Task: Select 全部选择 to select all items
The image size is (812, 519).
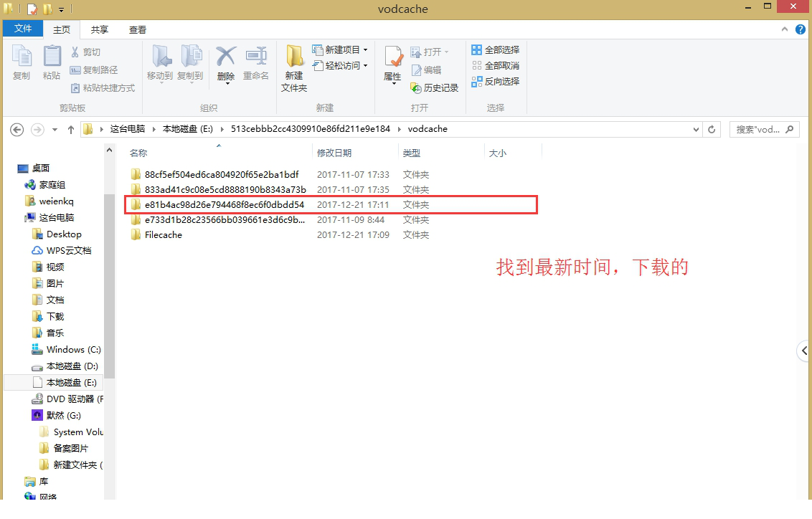Action: [495, 49]
